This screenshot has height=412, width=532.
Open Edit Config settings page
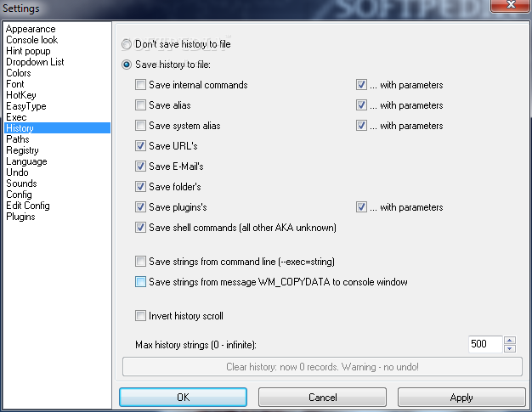click(x=57, y=206)
